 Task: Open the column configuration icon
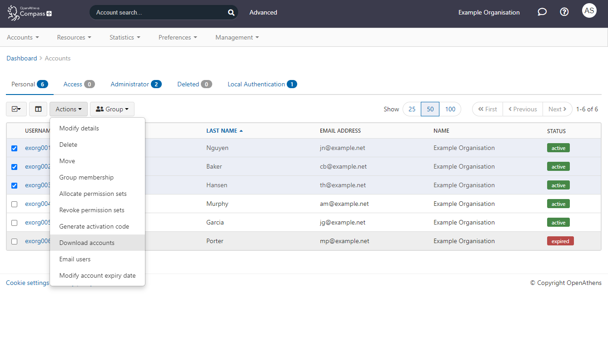coord(38,109)
